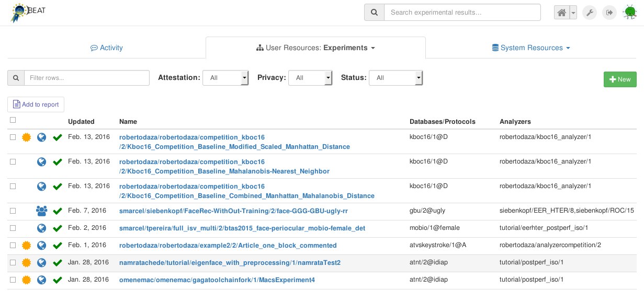Switch to the Activity tab
644x291 pixels.
[x=107, y=48]
